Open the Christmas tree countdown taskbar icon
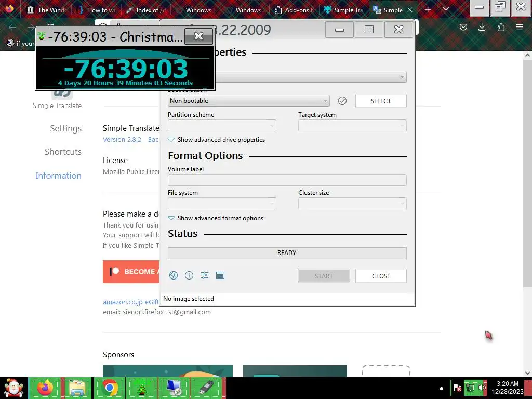 click(141, 388)
